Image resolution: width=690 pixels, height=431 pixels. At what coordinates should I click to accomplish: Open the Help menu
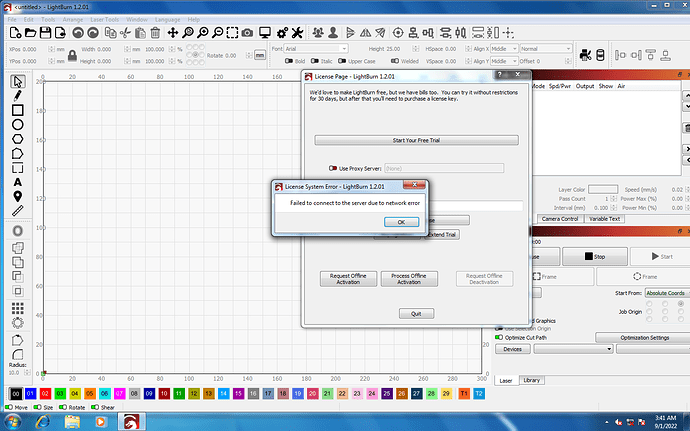(194, 19)
